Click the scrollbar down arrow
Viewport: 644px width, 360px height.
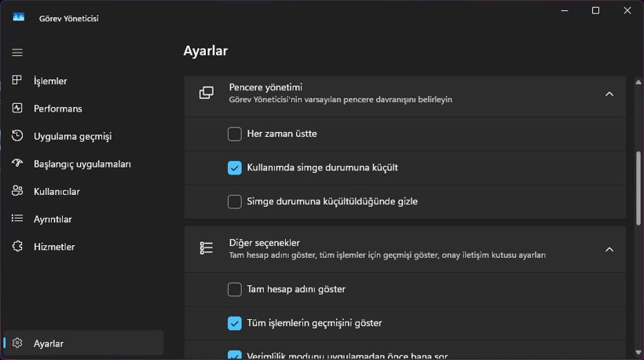point(639,353)
